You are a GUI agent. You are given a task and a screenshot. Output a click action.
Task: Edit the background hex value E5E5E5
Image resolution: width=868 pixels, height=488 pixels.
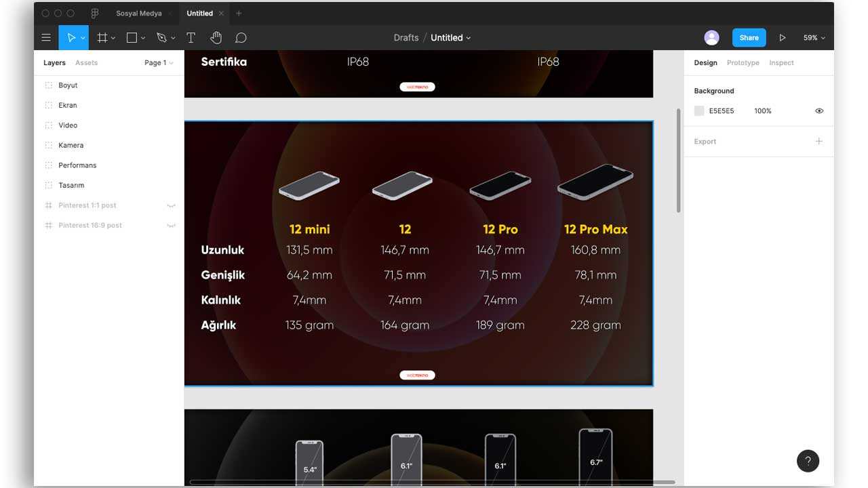722,110
